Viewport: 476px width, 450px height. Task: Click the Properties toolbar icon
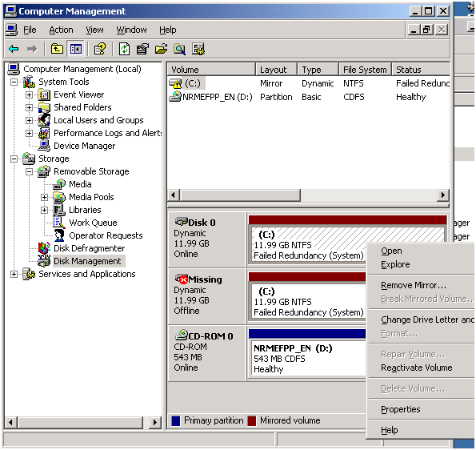(x=142, y=49)
